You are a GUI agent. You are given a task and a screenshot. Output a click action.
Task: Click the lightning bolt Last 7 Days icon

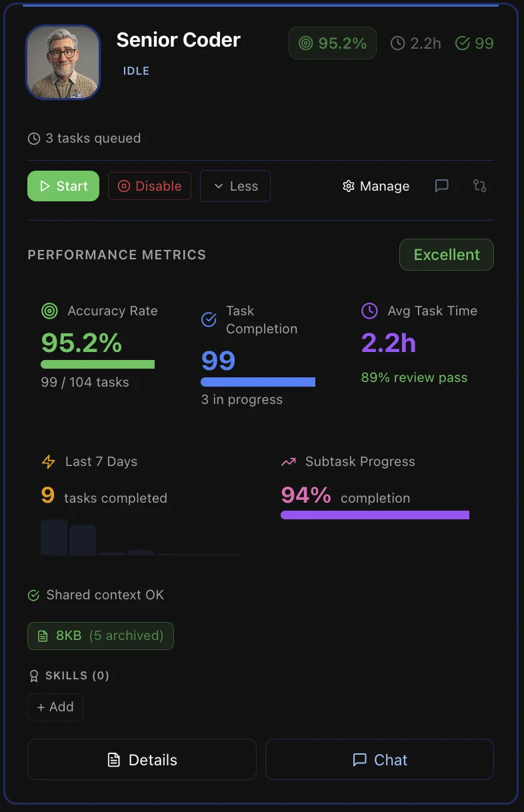coord(48,461)
